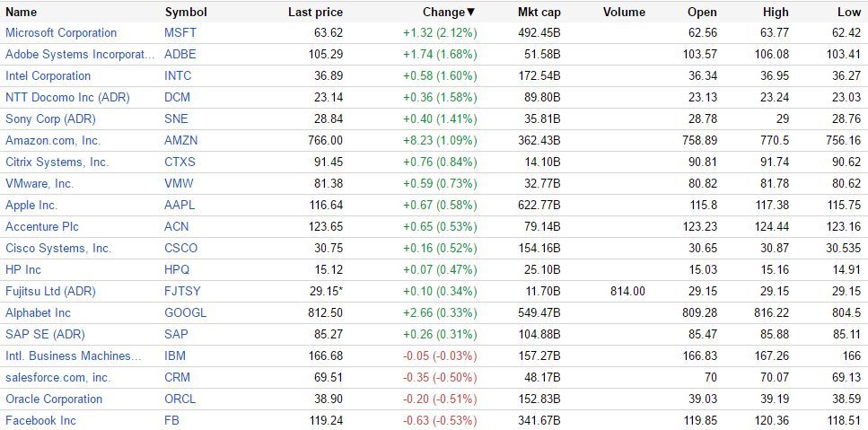View Citrix Systems, Inc. details
Image resolution: width=868 pixels, height=430 pixels.
point(57,162)
